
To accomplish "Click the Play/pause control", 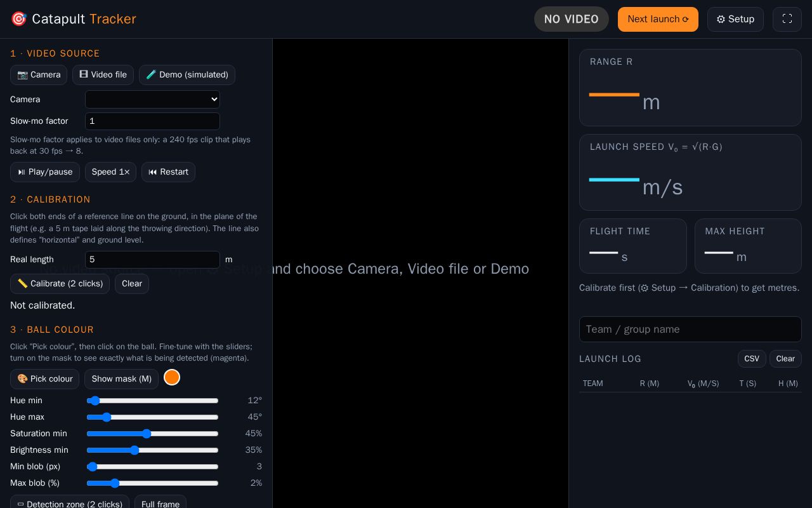I will tap(45, 172).
